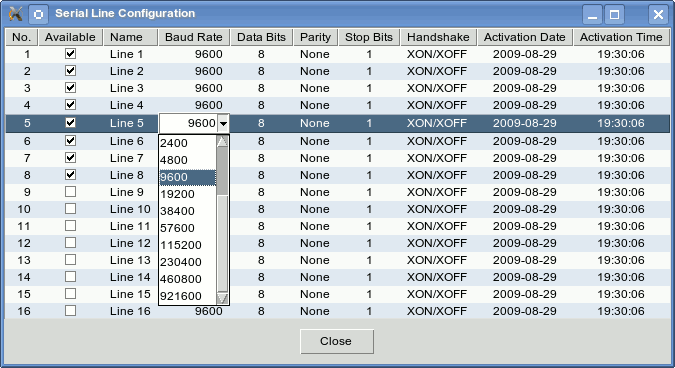675x368 pixels.
Task: Toggle Available checkbox for Line 3
Action: (x=71, y=88)
